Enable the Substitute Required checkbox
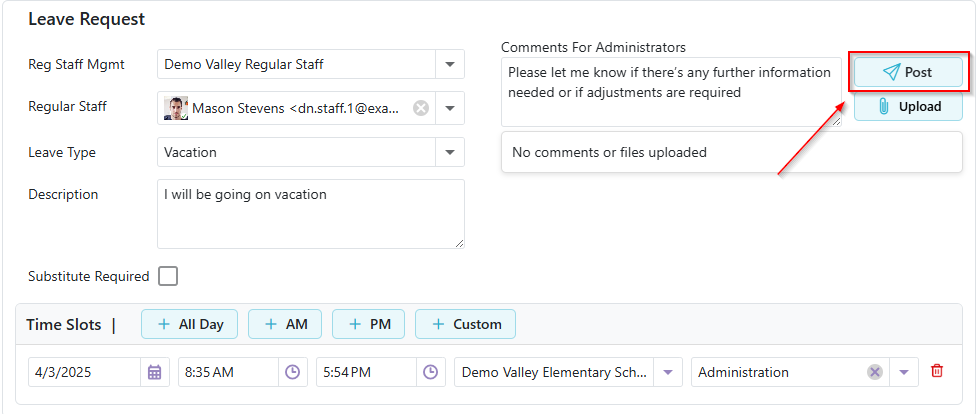This screenshot has width=976, height=414. click(168, 276)
